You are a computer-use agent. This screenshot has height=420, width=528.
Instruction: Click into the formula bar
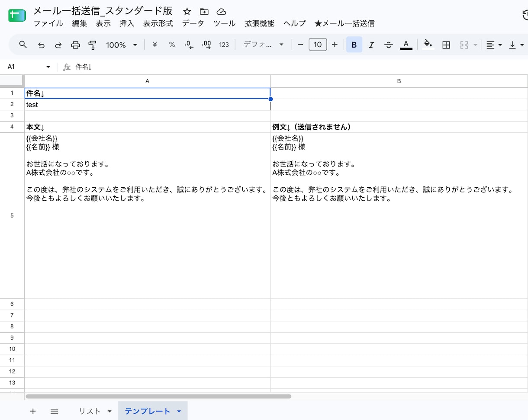[299, 67]
